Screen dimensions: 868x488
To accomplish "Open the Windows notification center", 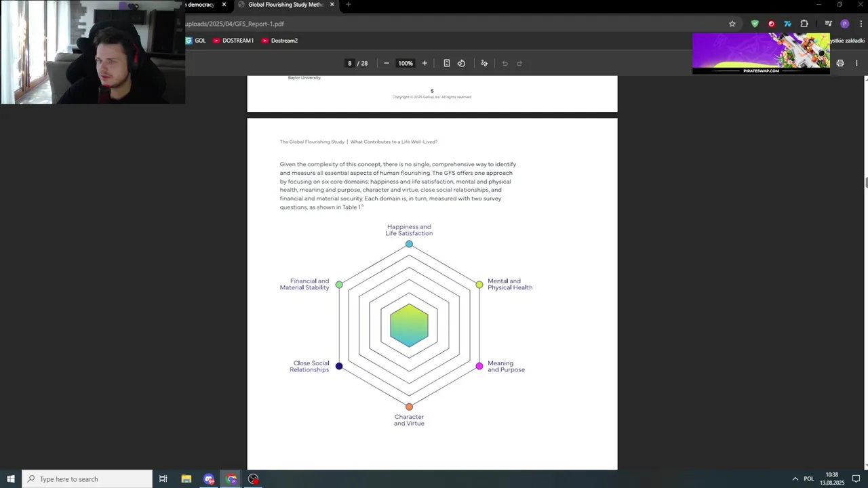I will click(x=856, y=479).
